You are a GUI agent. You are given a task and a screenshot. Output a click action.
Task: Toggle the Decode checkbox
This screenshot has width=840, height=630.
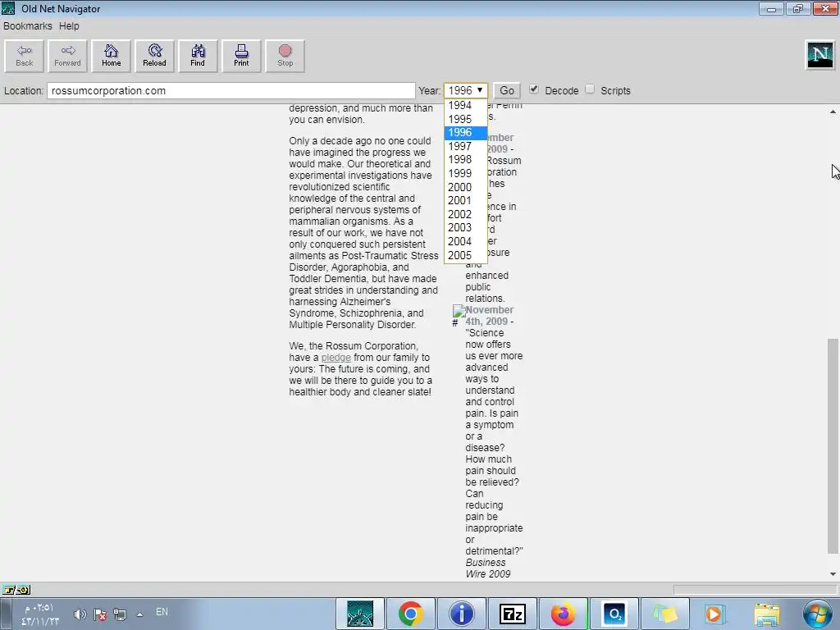point(533,89)
